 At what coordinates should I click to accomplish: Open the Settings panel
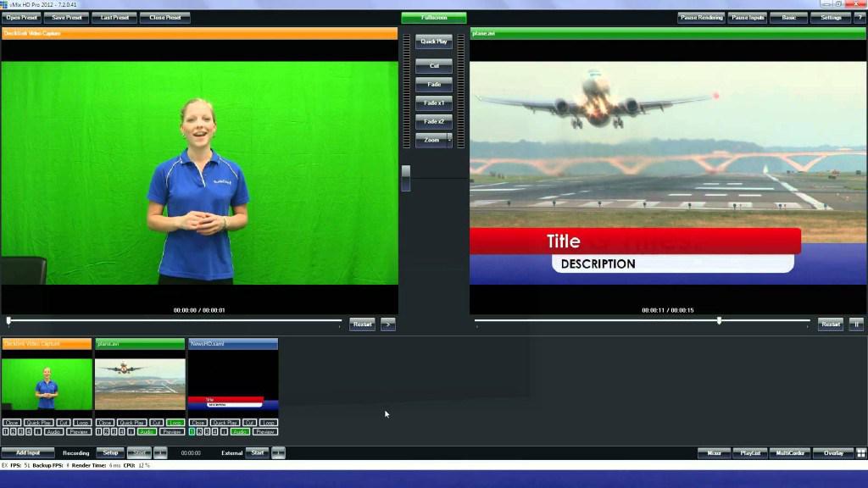(x=829, y=16)
